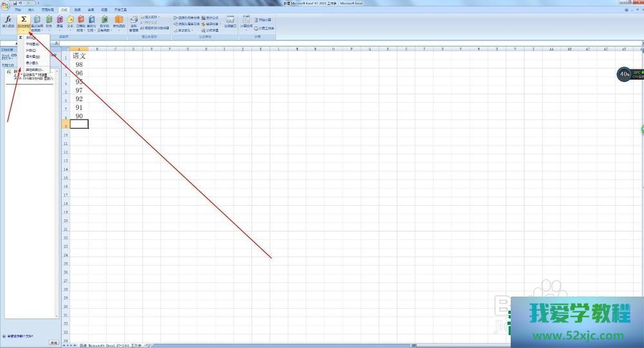Select cell A9 in the worksheet
This screenshot has height=348, width=644.
[79, 124]
